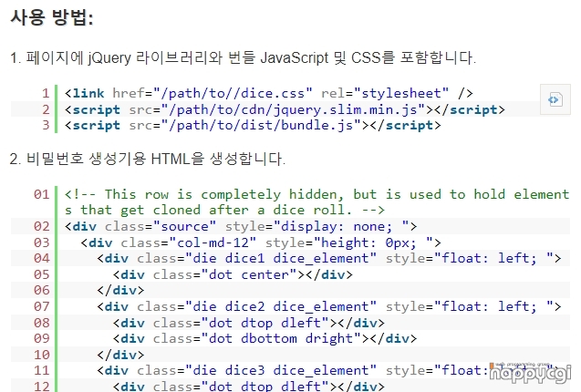The width and height of the screenshot is (581, 392).
Task: Click line number 11 in second block
Action: 42,370
